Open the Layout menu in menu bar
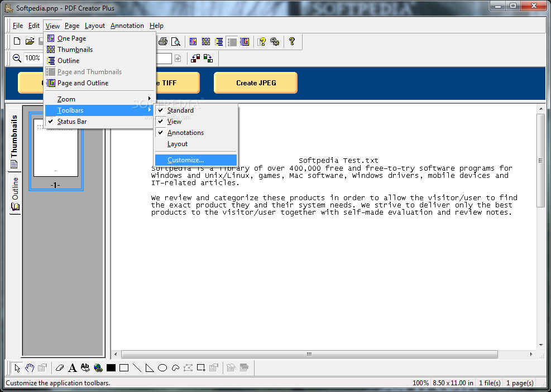The width and height of the screenshot is (551, 392). coord(95,26)
